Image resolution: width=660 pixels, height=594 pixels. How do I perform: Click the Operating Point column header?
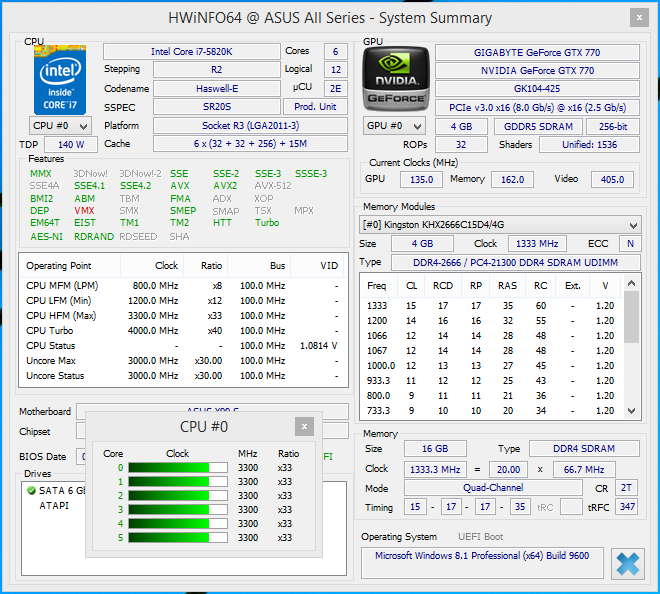(69, 266)
